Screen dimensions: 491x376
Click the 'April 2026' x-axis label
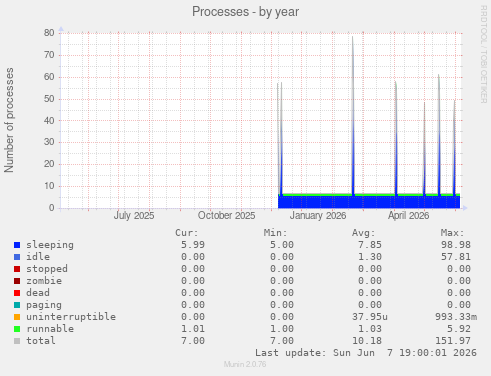click(x=408, y=216)
